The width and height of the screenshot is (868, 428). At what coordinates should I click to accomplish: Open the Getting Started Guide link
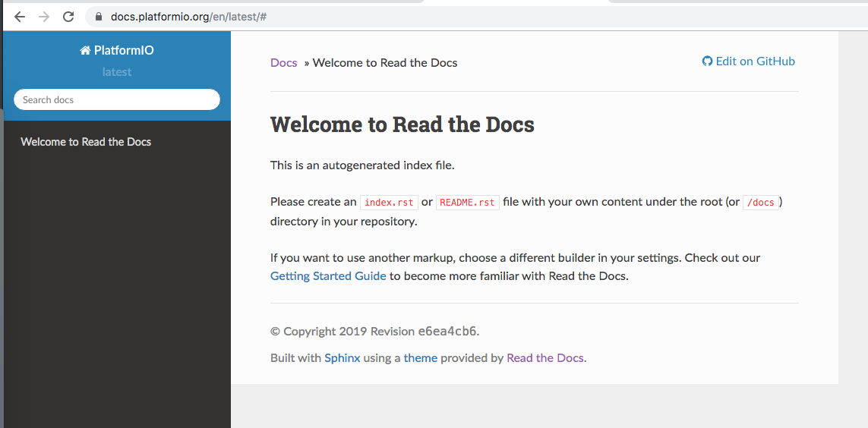pyautogui.click(x=328, y=276)
